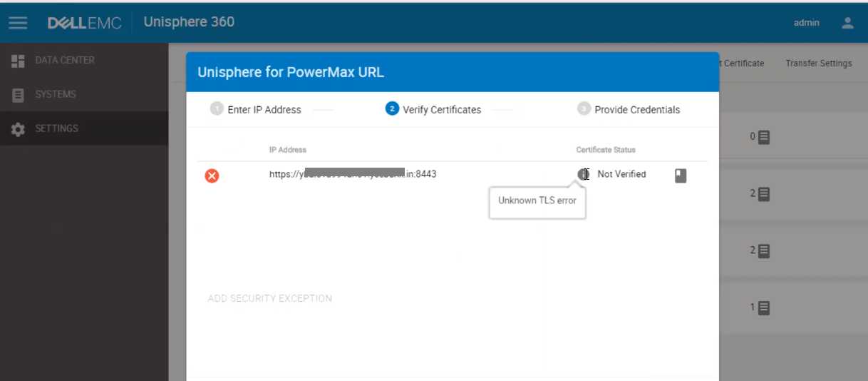Click the Unisphere 360 title
Screen dimensions: 868x381
click(189, 22)
